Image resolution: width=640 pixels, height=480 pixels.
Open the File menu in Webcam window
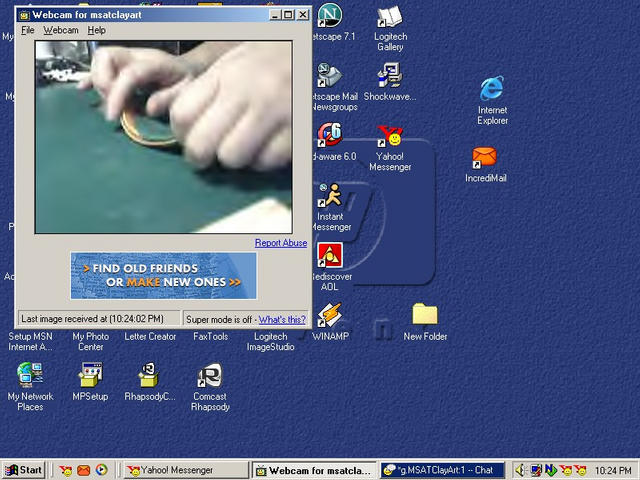[28, 30]
